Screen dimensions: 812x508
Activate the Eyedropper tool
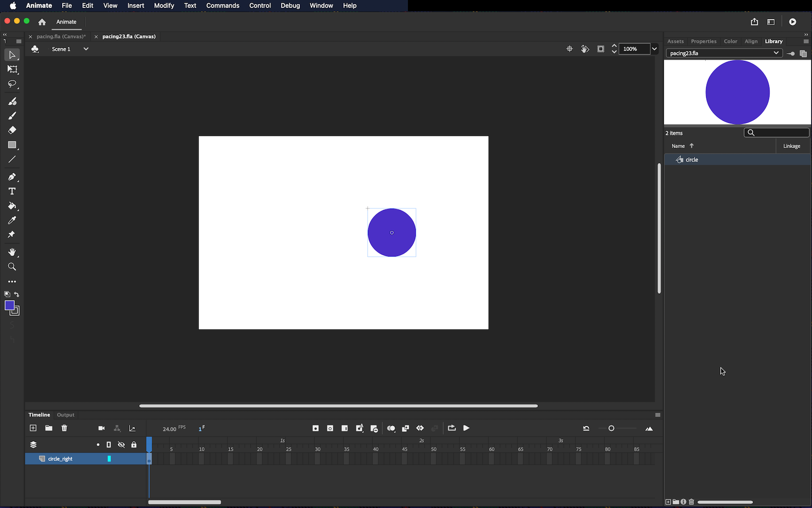coord(12,221)
